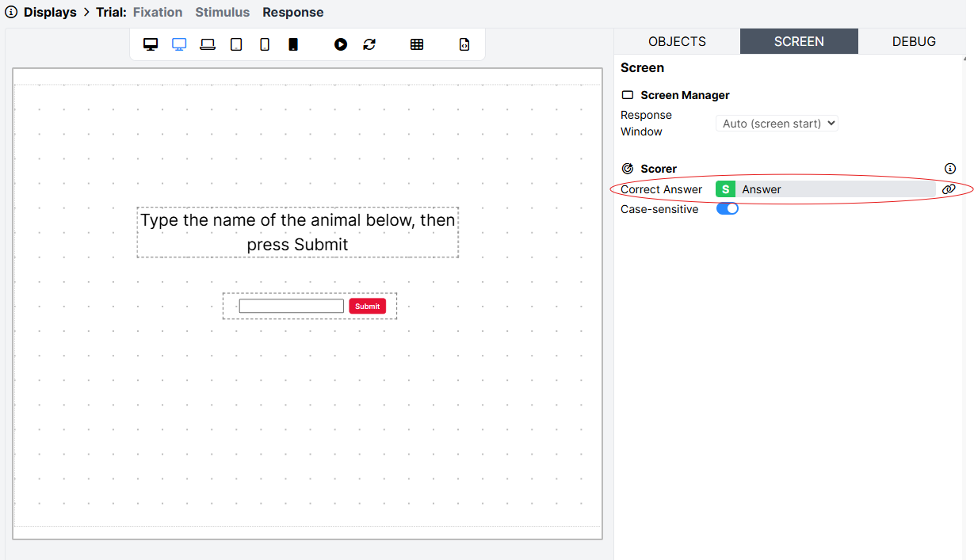Image resolution: width=974 pixels, height=560 pixels.
Task: Open the Stimulus screen
Action: (223, 12)
